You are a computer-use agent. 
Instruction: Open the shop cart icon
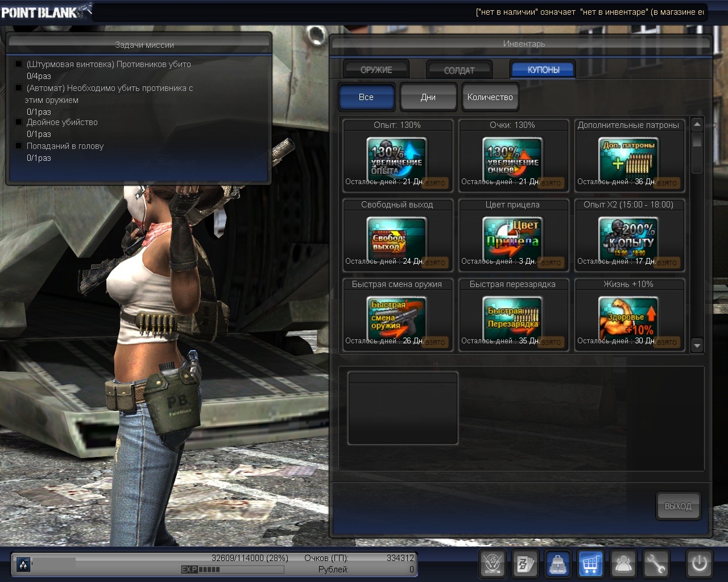(591, 564)
